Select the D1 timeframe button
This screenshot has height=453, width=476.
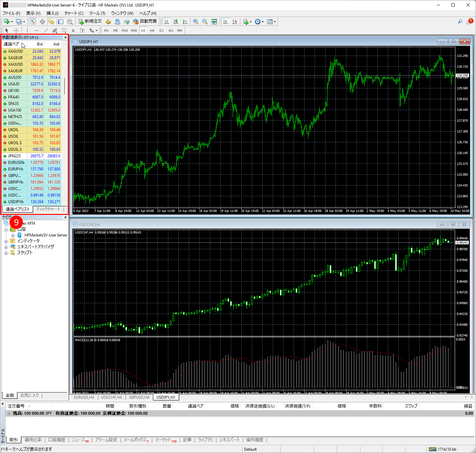(161, 30)
